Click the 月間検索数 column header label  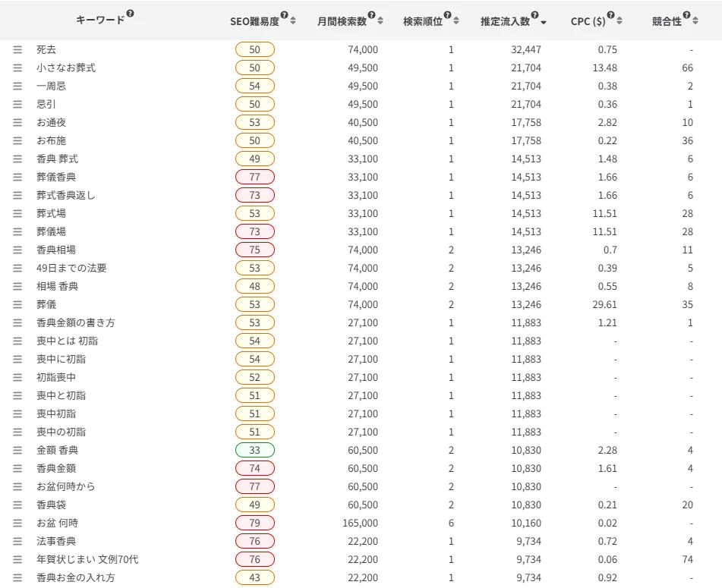(x=342, y=22)
